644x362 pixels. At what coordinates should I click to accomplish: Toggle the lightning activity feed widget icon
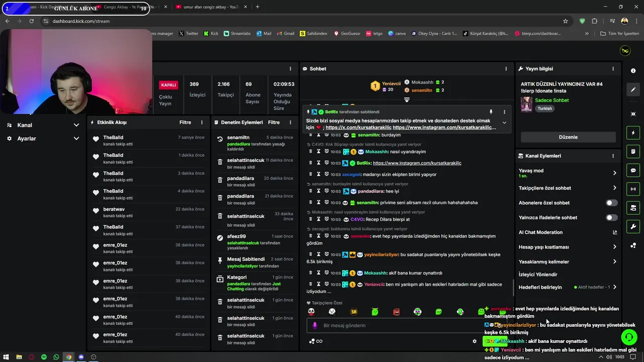click(x=633, y=133)
